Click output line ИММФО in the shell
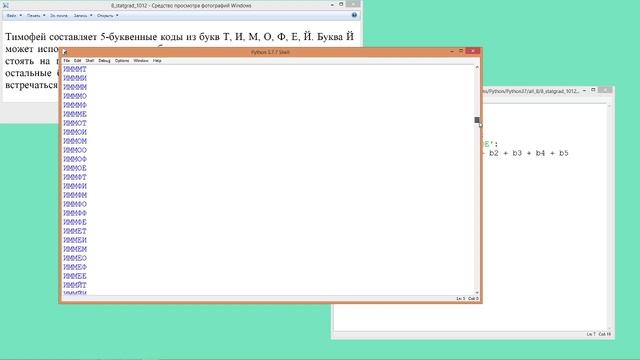Viewport: 640px width, 360px height. point(75,204)
